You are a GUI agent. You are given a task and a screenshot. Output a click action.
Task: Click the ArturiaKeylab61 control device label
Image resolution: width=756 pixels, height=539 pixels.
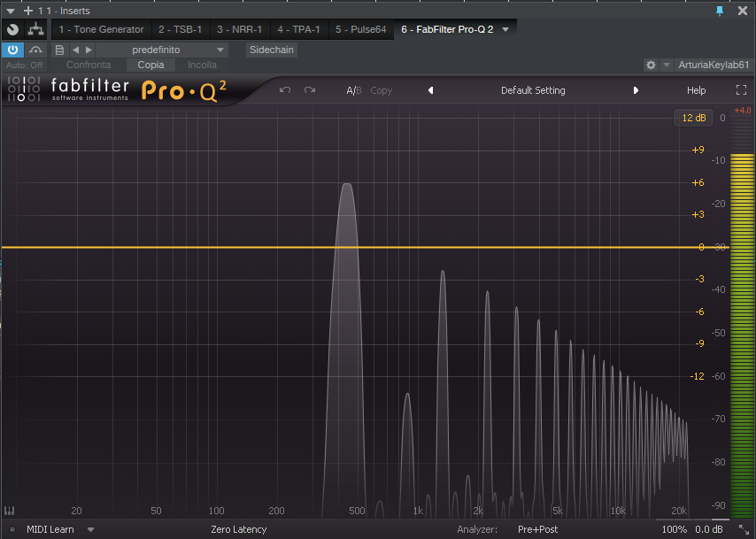point(714,65)
